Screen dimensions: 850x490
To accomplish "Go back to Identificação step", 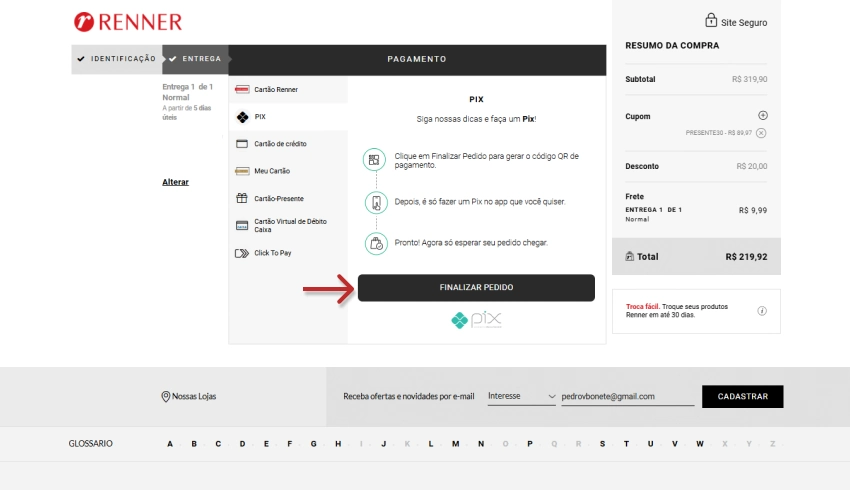I will 117,59.
